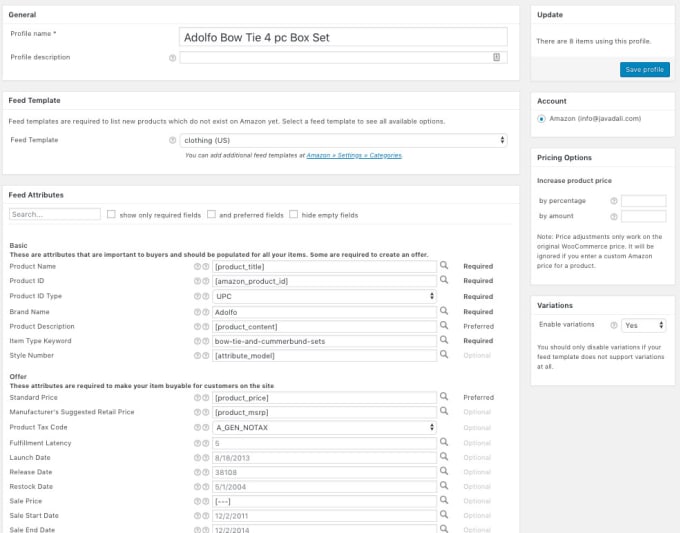
Task: Select the Amazon account radio button
Action: [x=541, y=119]
